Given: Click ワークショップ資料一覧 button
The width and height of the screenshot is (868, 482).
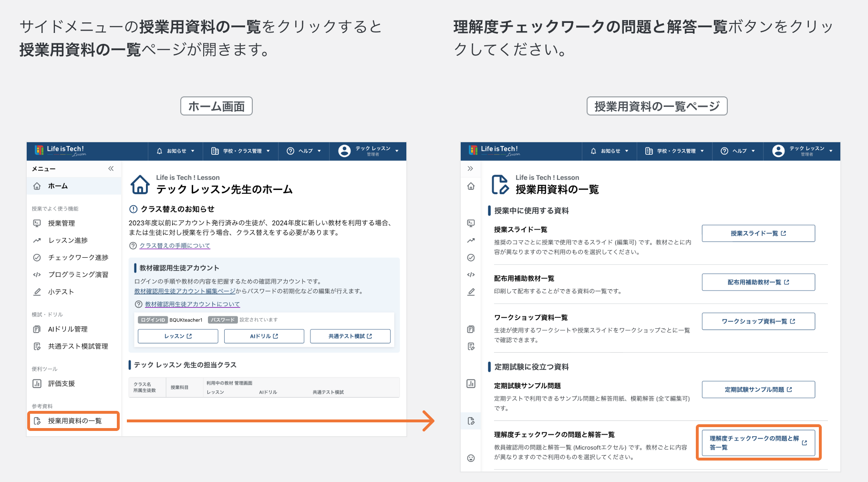Looking at the screenshot, I should click(x=758, y=321).
